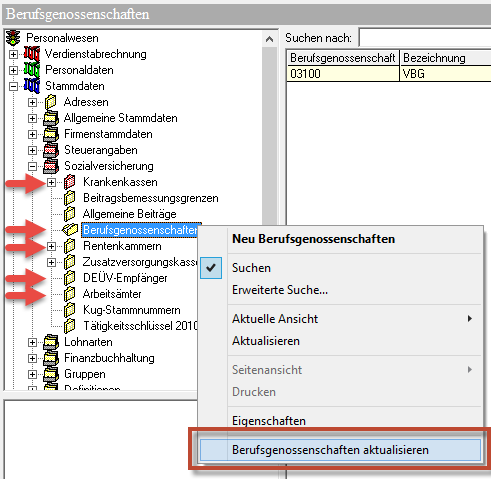Expand the Verdienstabrechnung tree node

tap(13, 54)
